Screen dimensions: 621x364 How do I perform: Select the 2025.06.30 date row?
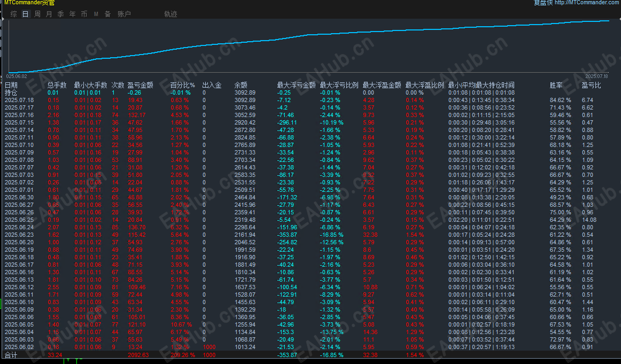pos(19,197)
